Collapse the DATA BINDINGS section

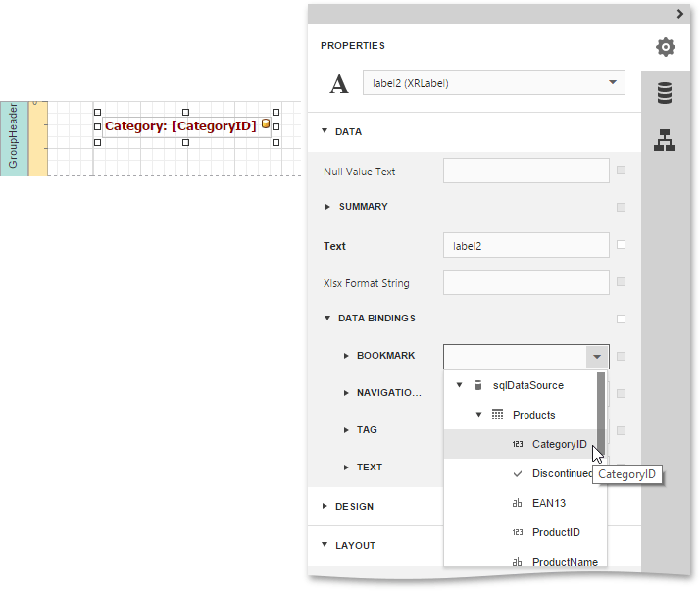click(x=327, y=318)
